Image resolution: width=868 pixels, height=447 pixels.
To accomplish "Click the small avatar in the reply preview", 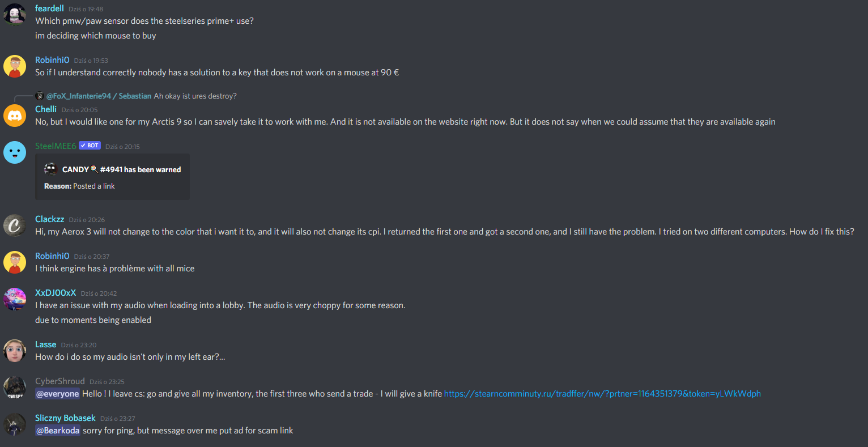I will point(40,96).
